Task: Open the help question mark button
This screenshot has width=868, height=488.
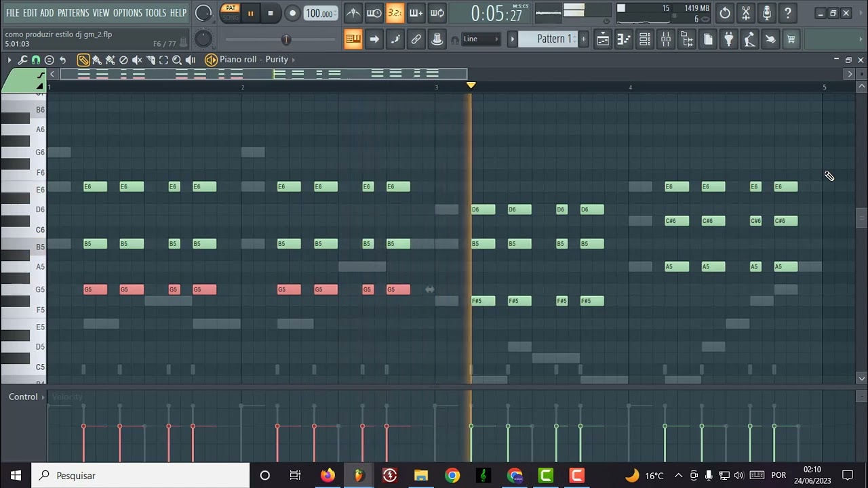Action: click(788, 13)
